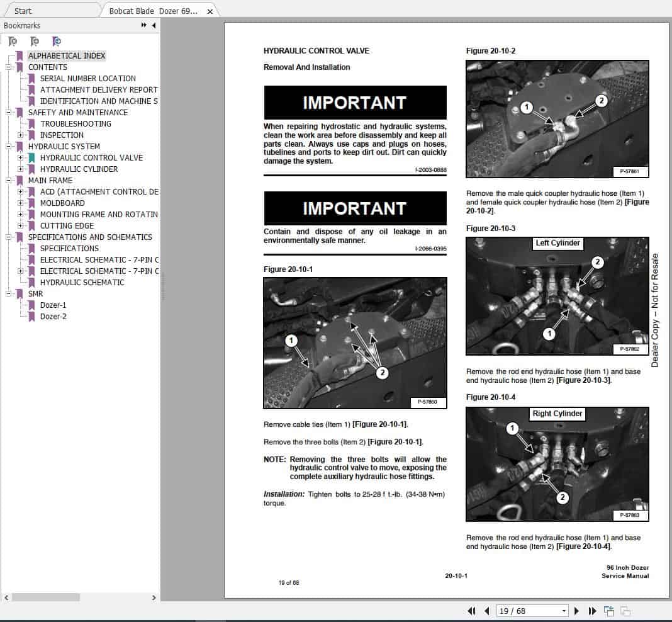Go to the previous page
This screenshot has height=622, width=672.
pos(487,611)
